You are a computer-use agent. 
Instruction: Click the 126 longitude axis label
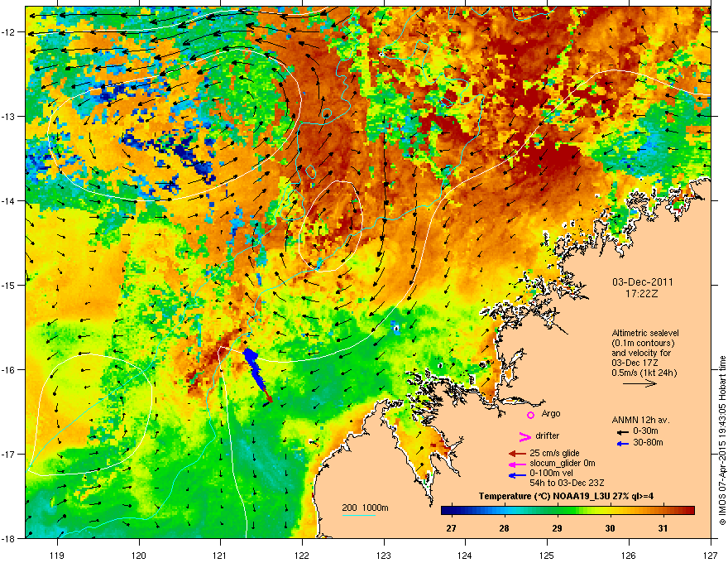coord(629,555)
